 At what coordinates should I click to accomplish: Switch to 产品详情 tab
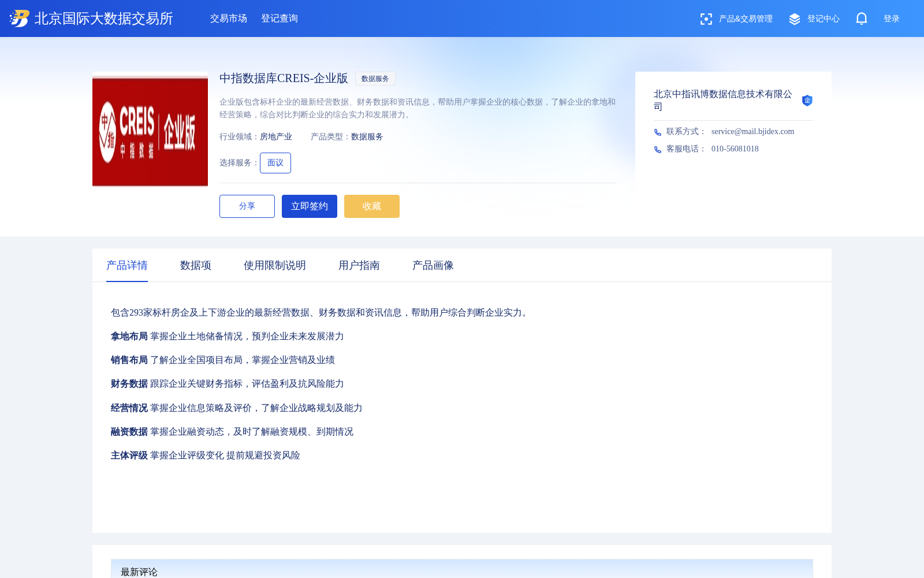pos(127,265)
